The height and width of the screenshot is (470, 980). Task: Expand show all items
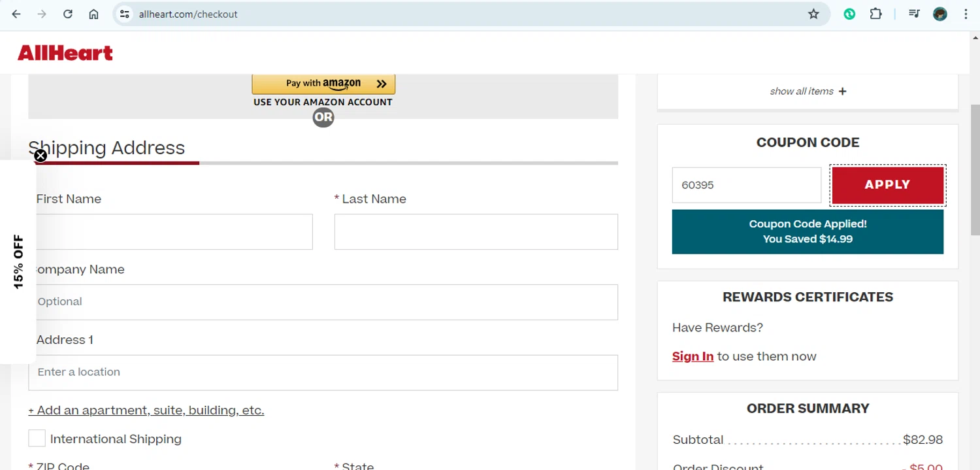pyautogui.click(x=808, y=92)
